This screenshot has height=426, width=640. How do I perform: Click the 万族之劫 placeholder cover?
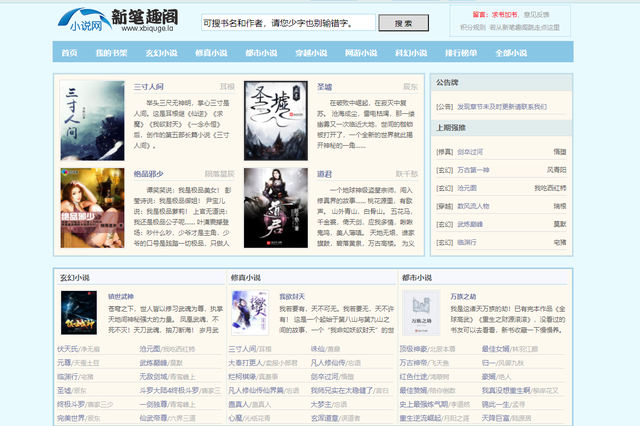click(421, 313)
